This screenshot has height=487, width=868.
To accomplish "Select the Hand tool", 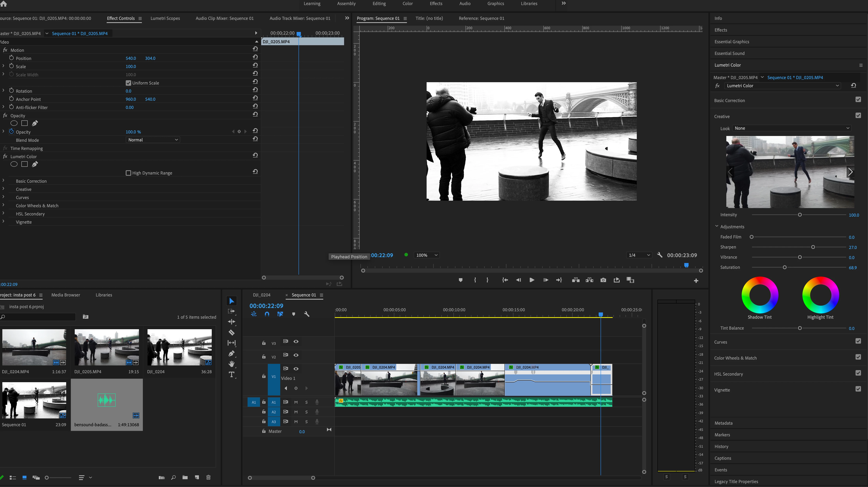I will (231, 364).
